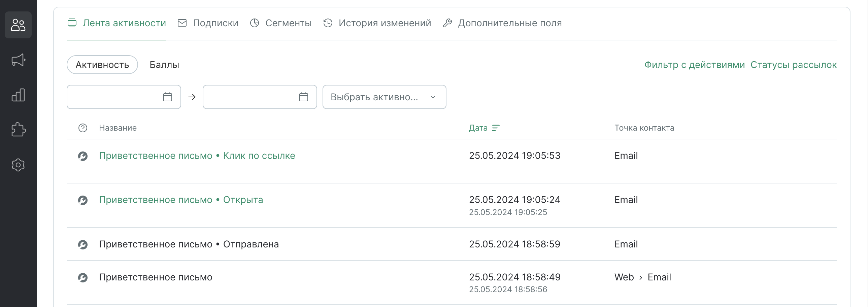
Task: Open the integrations puzzle icon
Action: click(18, 130)
